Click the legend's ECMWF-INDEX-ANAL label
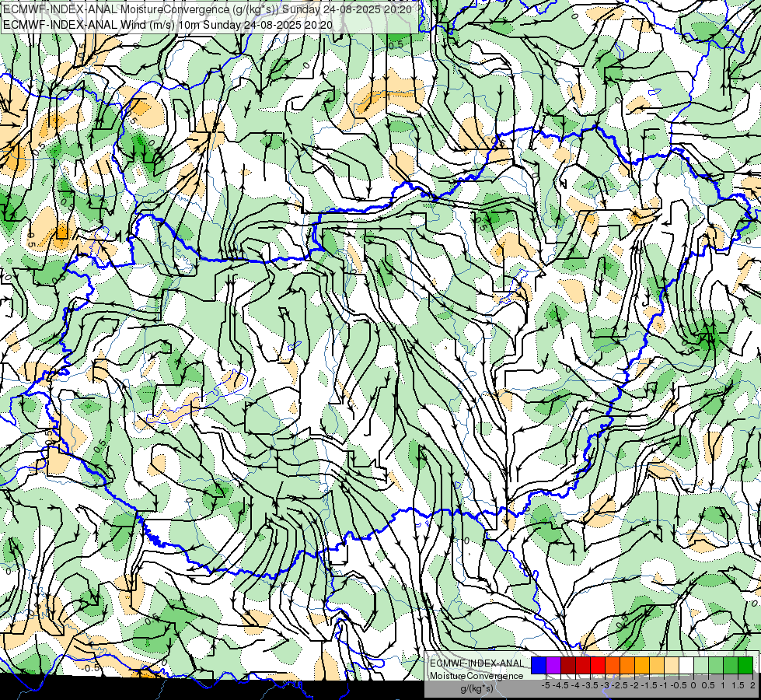This screenshot has height=700, width=761. point(477,663)
